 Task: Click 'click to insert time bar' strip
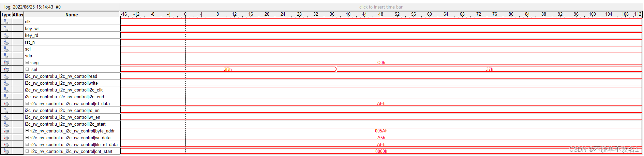(381, 7)
